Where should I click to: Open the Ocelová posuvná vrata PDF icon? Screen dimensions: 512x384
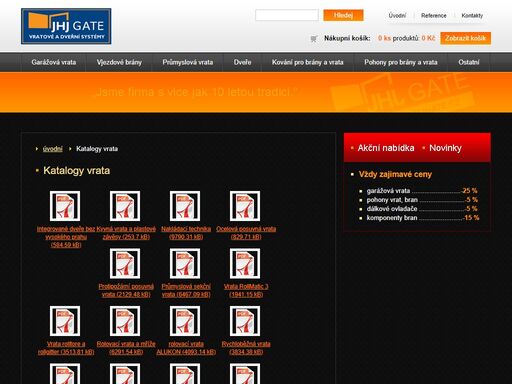pyautogui.click(x=245, y=206)
